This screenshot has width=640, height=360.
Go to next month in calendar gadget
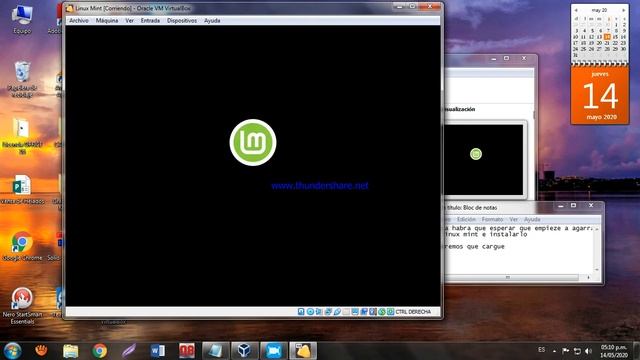[x=623, y=10]
